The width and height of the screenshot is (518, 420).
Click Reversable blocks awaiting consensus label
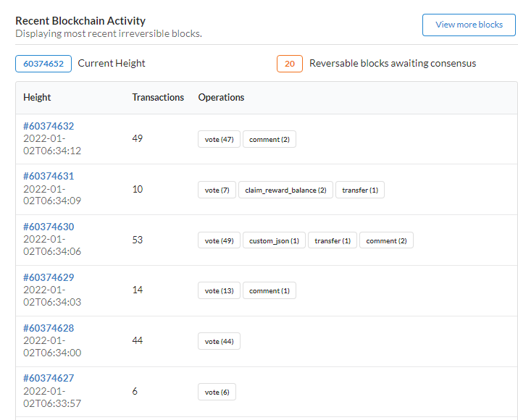(393, 64)
